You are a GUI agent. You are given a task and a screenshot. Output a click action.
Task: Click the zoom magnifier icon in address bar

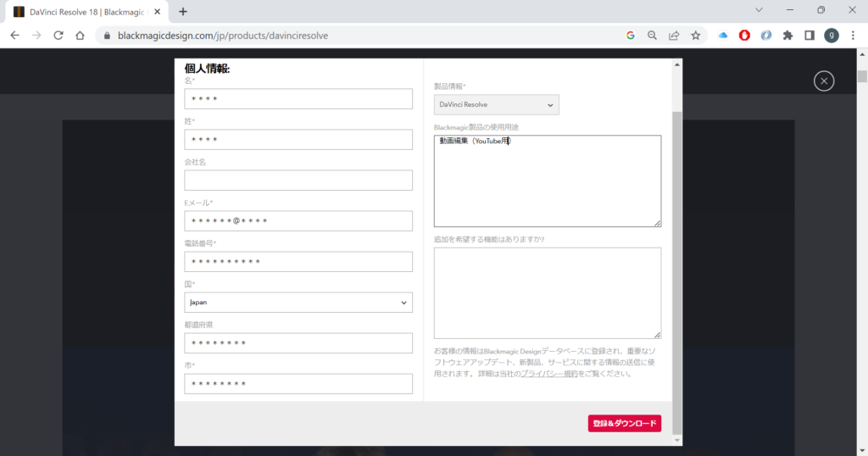(x=652, y=36)
